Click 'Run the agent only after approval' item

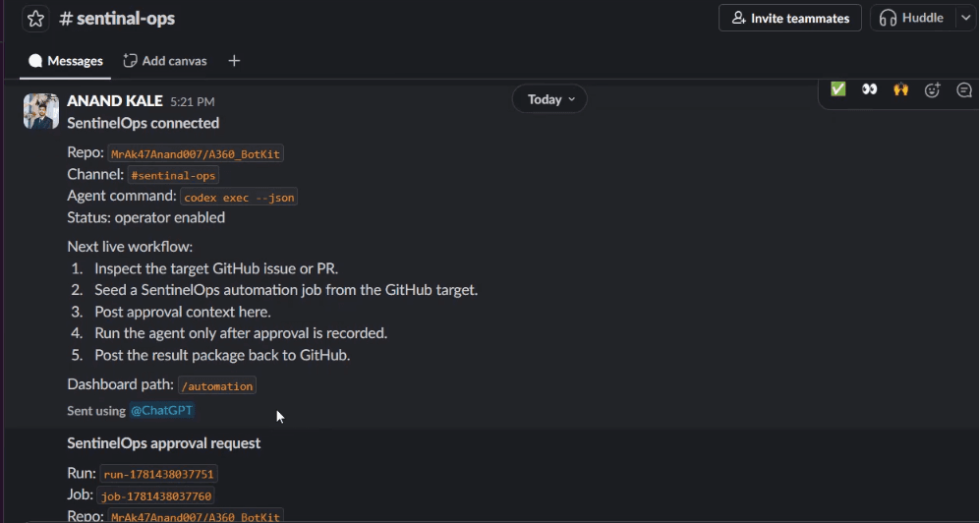pos(241,333)
